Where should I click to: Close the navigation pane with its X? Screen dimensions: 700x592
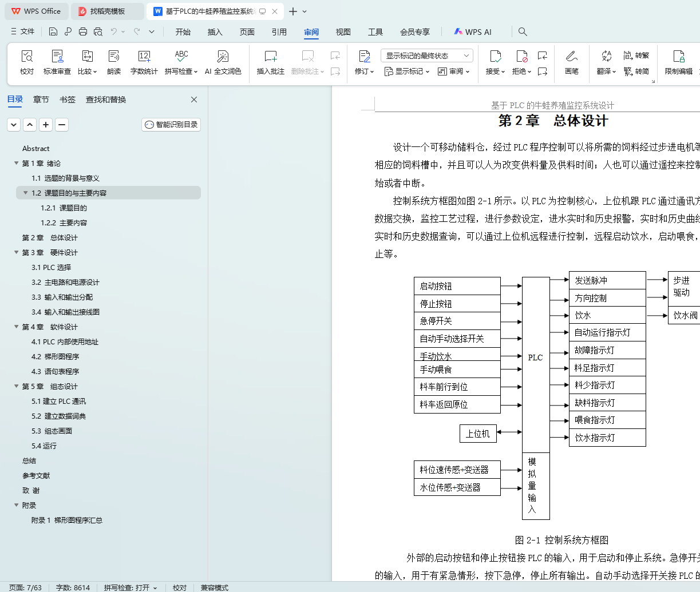pos(194,100)
